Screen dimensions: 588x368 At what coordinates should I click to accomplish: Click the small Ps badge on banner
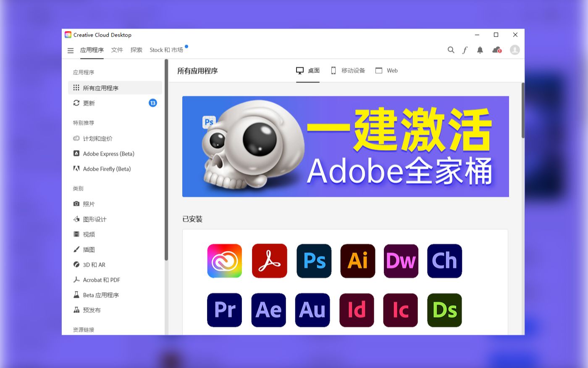click(209, 122)
